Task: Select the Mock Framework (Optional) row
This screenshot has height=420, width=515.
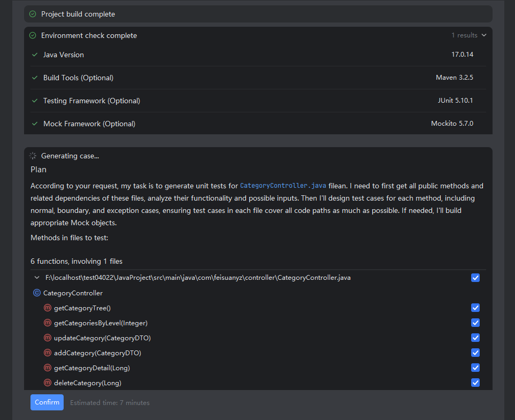Action: [x=258, y=124]
